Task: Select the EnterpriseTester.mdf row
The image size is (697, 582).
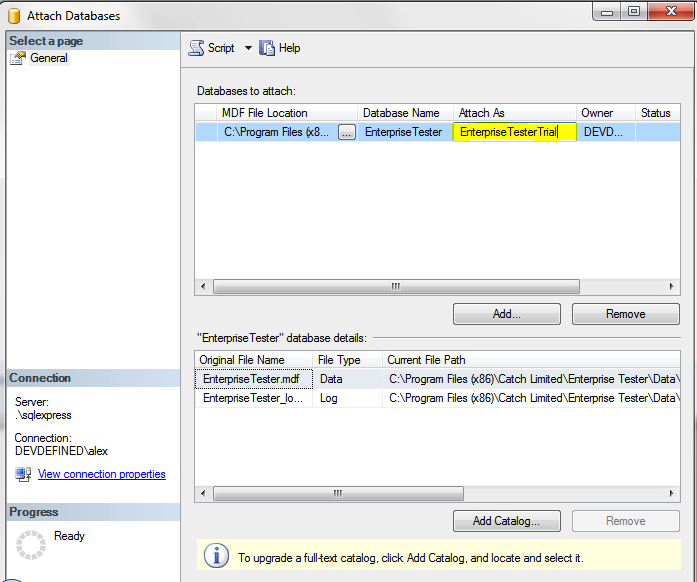Action: pyautogui.click(x=254, y=379)
